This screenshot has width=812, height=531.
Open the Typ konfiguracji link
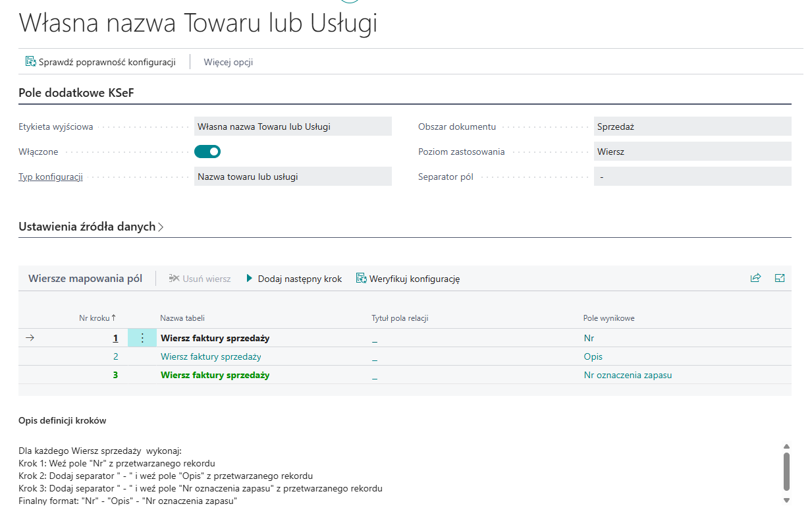[x=51, y=177]
